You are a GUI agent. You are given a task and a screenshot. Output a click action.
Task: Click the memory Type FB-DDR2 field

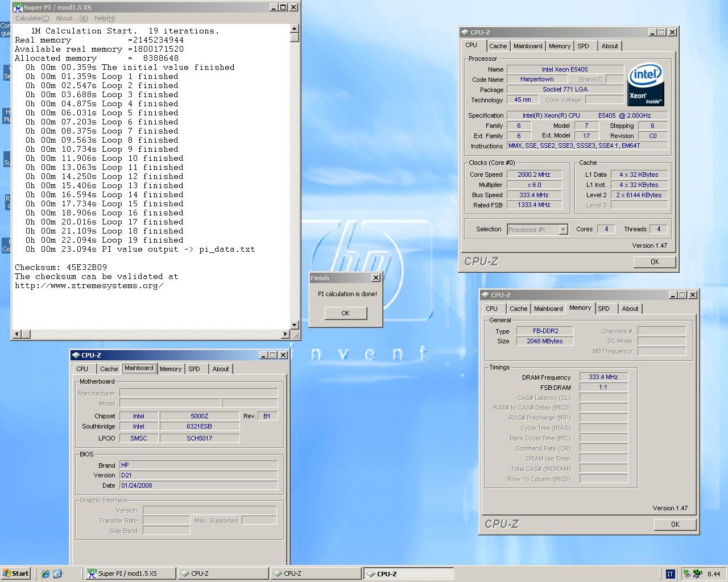tap(545, 331)
